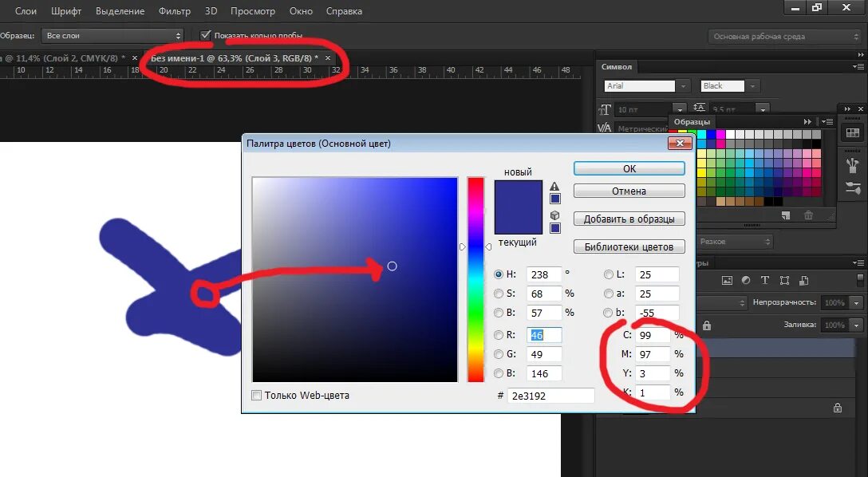The width and height of the screenshot is (868, 477).
Task: Open the Окно menu
Action: point(301,10)
